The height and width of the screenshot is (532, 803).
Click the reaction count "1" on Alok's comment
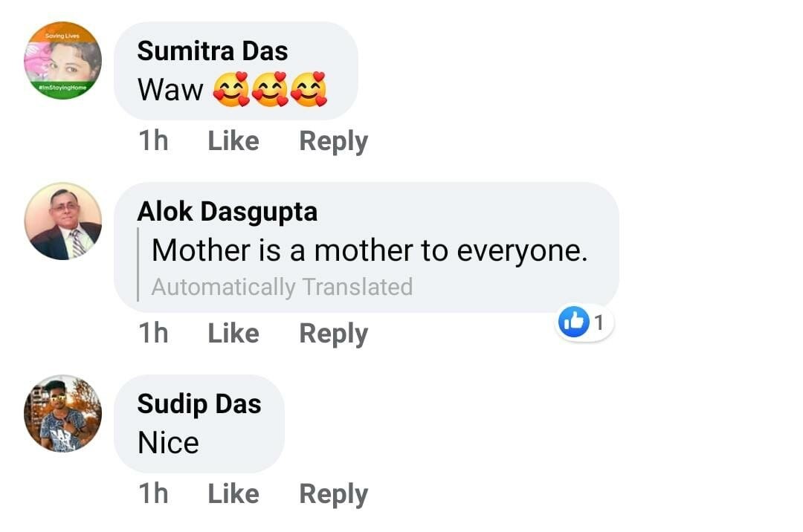tap(599, 323)
